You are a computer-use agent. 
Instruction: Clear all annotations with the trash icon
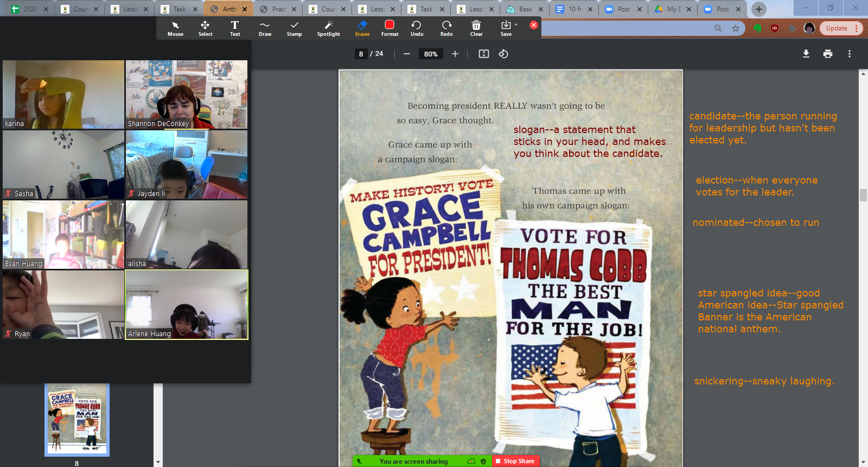(476, 28)
